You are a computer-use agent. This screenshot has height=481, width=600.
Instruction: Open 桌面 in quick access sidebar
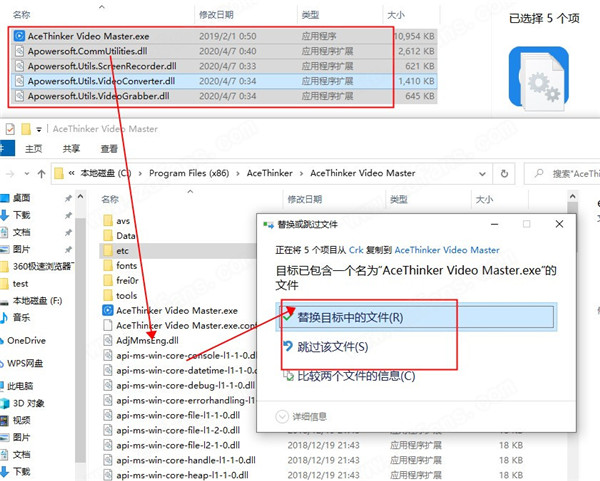[x=21, y=198]
